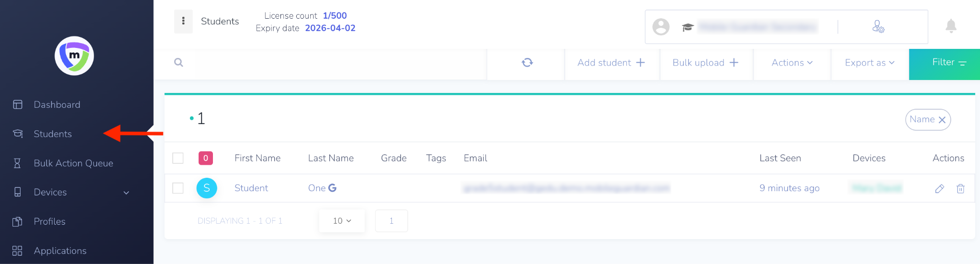This screenshot has height=264, width=980.
Task: Click into the student search field
Action: [x=335, y=63]
